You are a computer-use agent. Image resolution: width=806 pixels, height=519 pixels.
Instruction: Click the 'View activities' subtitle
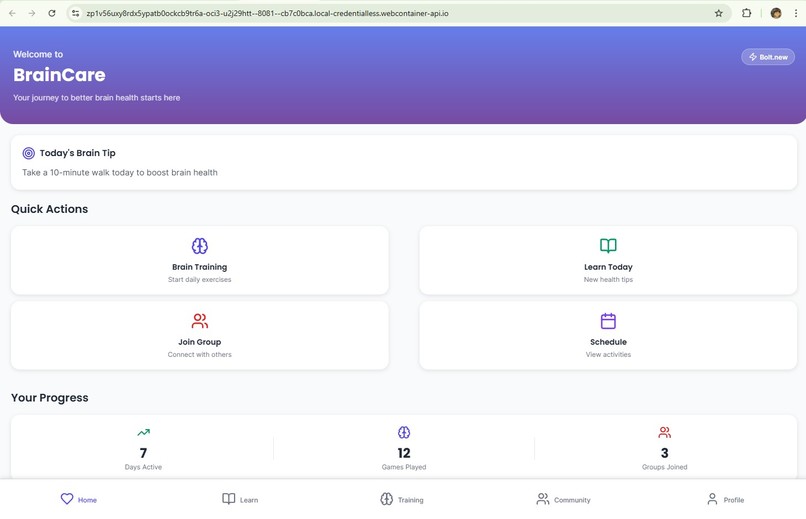tap(608, 355)
